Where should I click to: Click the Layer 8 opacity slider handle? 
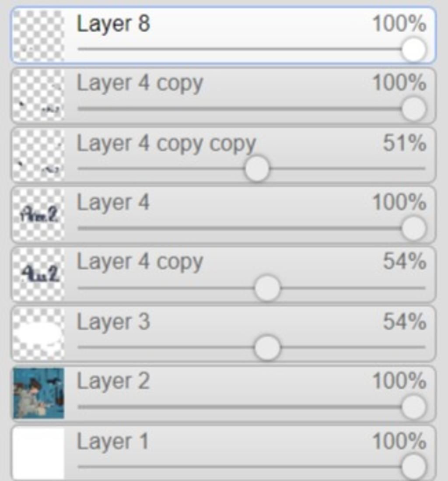414,49
